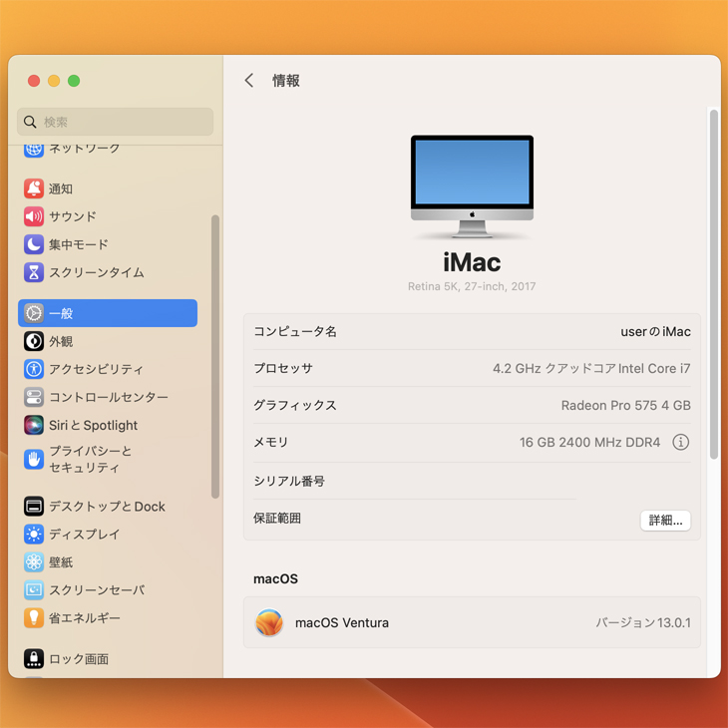
Task: Click the 省エネルギー lightbulb icon
Action: pos(34,618)
